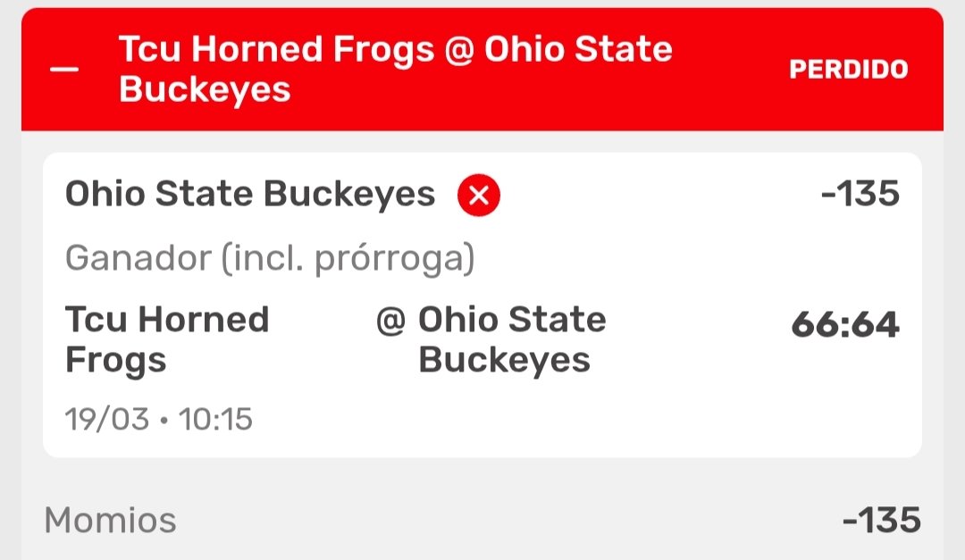Viewport: 965px width, 560px height.
Task: Tap the Momios -135 value
Action: click(x=881, y=520)
